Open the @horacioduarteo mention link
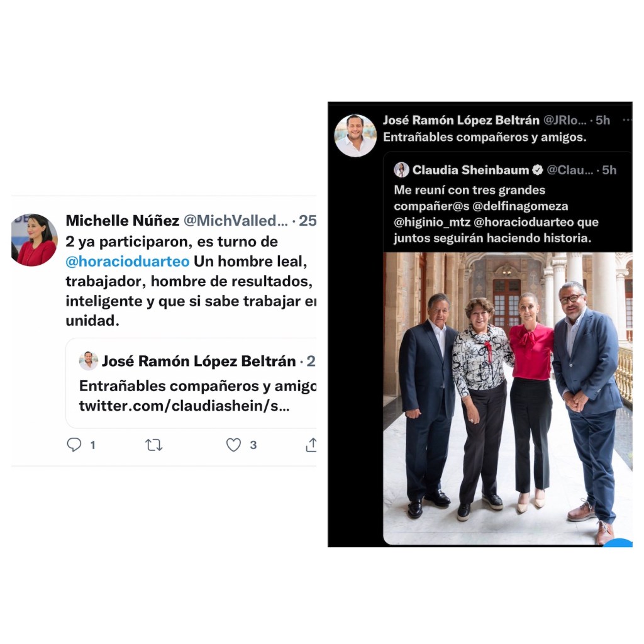644x644 pixels. tap(127, 261)
